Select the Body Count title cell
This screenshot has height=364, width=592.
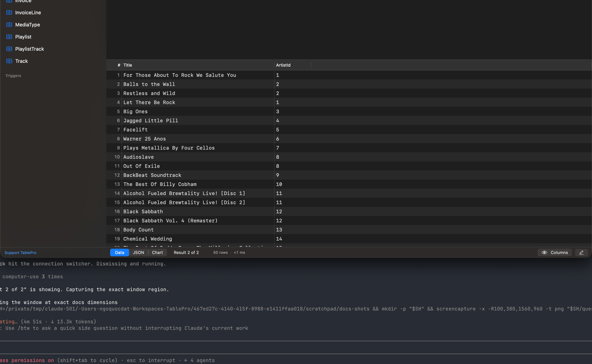(x=198, y=230)
